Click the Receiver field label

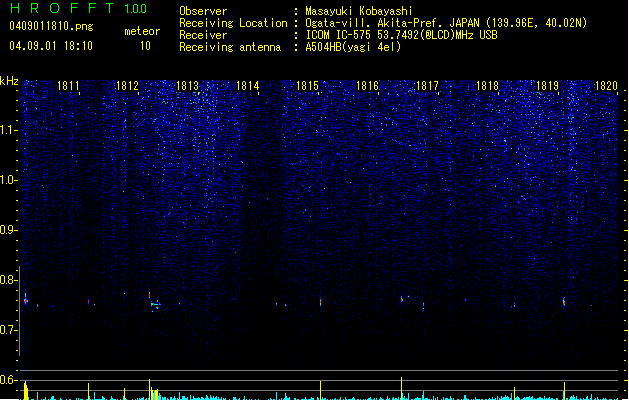click(203, 35)
